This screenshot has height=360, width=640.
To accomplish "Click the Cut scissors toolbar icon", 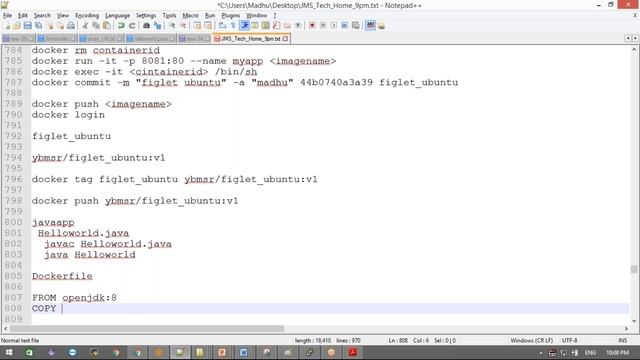I will coord(85,26).
